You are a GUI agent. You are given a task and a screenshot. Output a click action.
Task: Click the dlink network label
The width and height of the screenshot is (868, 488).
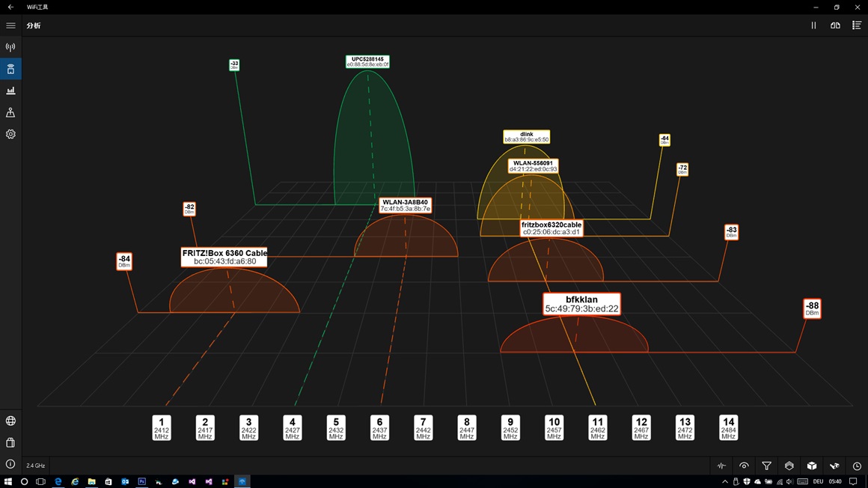pos(527,137)
